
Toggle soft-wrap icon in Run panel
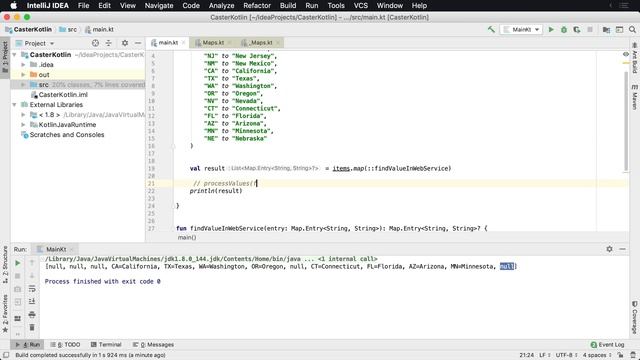[32, 289]
